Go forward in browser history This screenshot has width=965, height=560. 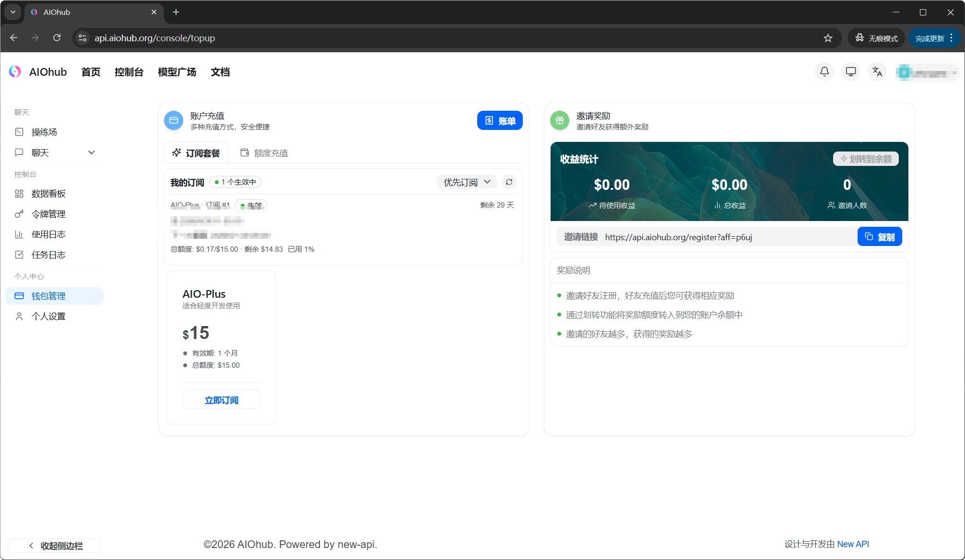tap(35, 38)
